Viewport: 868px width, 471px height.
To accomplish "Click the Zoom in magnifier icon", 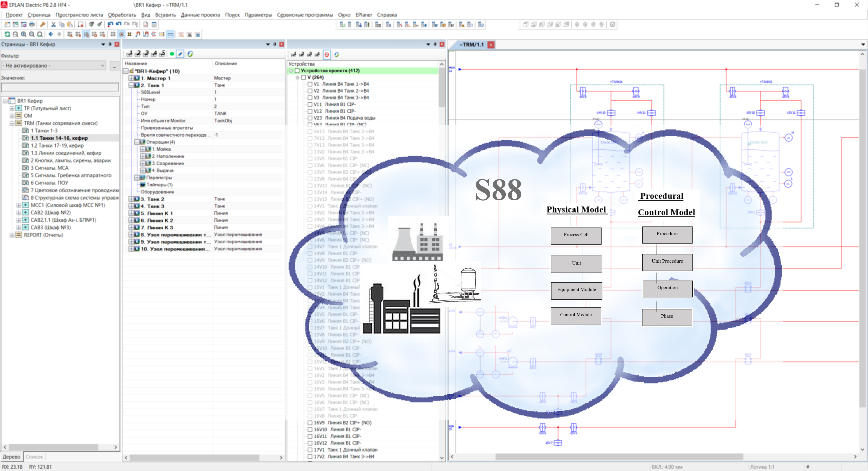I will tap(24, 34).
